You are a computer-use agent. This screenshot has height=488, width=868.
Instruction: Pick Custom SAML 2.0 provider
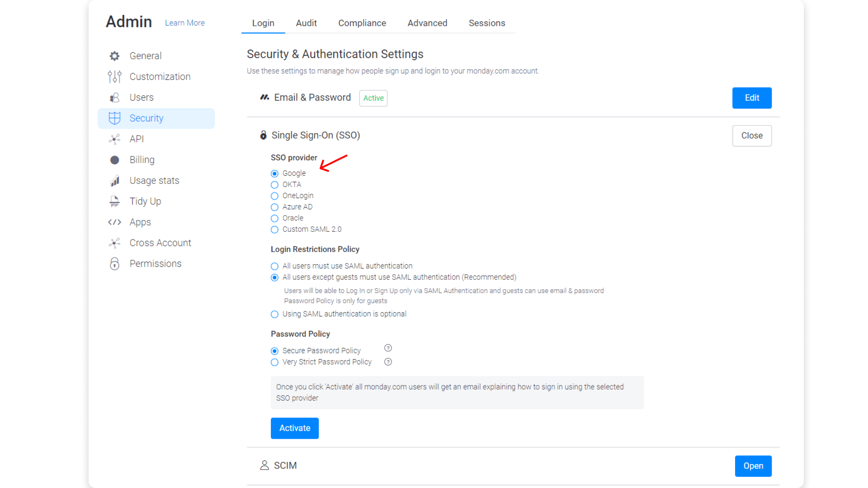274,230
